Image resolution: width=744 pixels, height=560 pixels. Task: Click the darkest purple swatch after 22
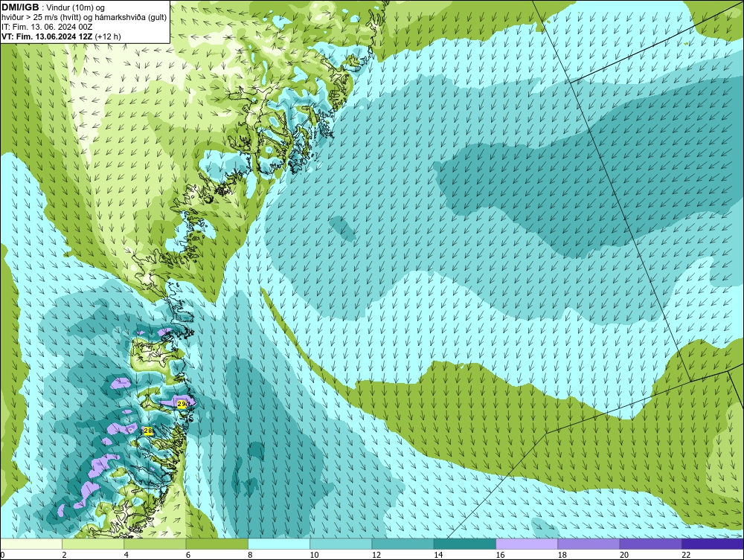713,544
